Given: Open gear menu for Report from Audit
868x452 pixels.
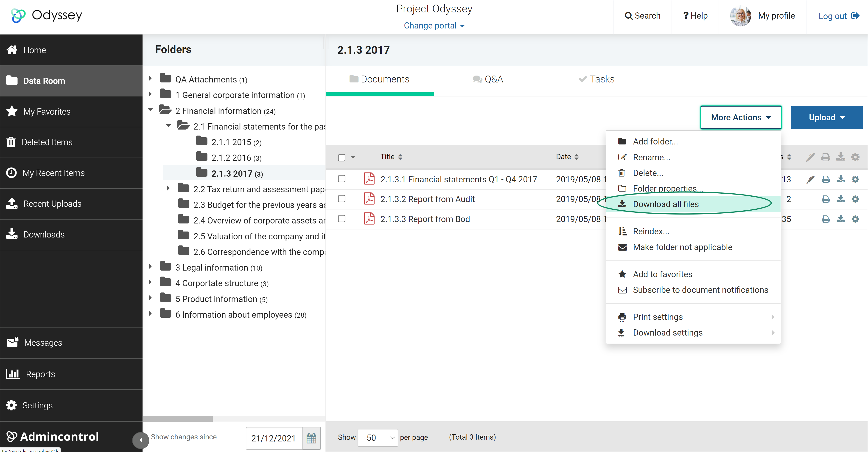Looking at the screenshot, I should [855, 199].
